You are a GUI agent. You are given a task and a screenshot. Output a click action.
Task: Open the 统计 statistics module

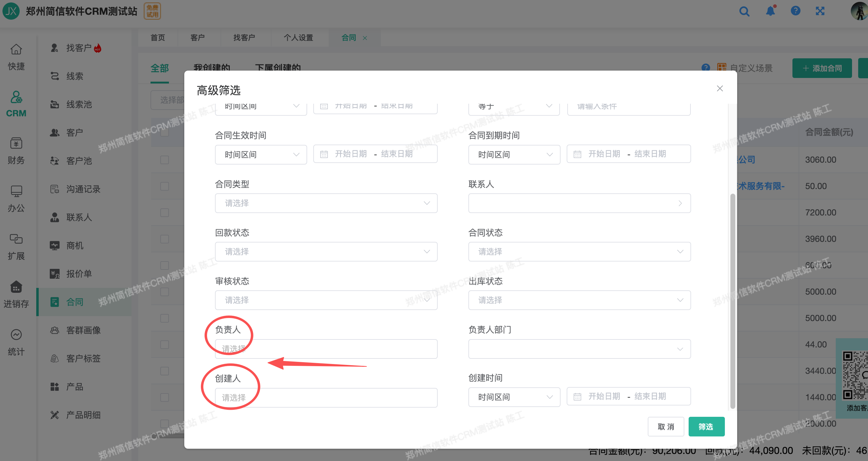[x=16, y=343]
